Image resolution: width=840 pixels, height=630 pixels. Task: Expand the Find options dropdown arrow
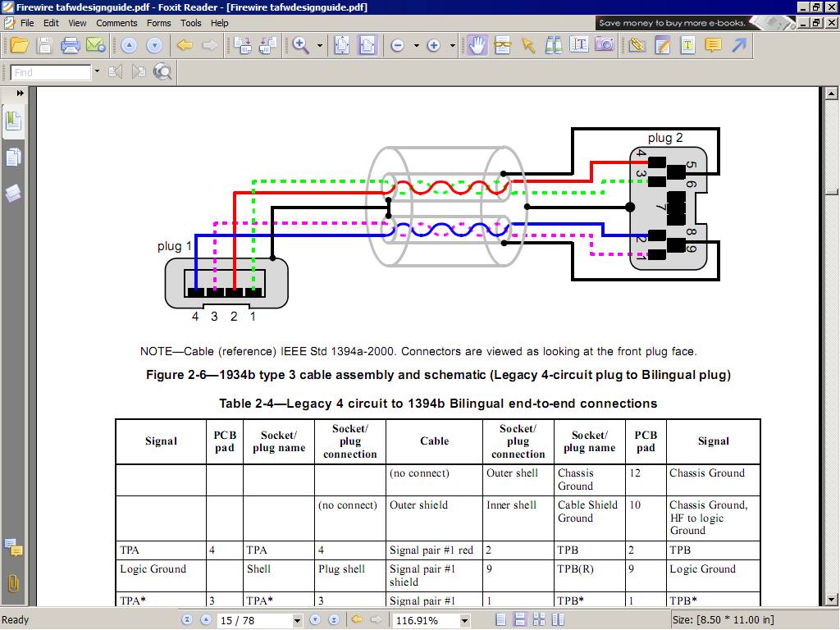(97, 71)
